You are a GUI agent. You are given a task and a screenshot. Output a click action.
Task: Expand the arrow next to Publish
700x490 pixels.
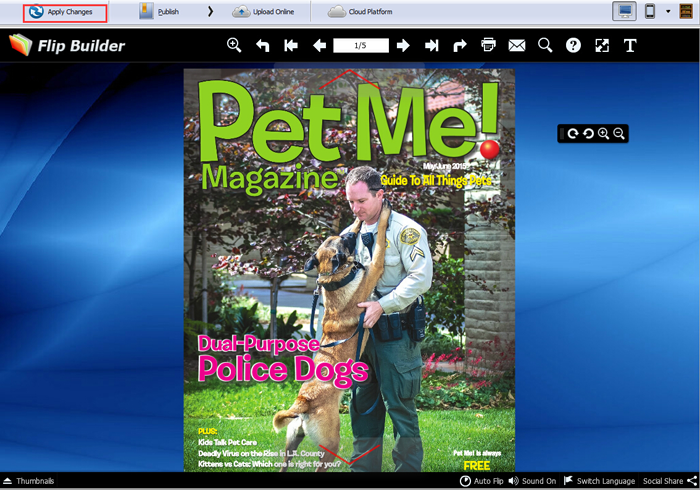tap(210, 12)
